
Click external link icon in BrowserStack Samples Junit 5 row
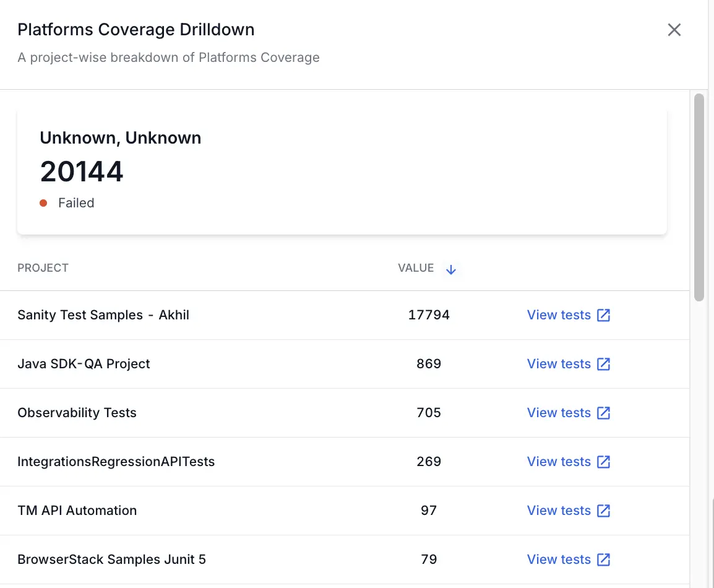click(603, 559)
